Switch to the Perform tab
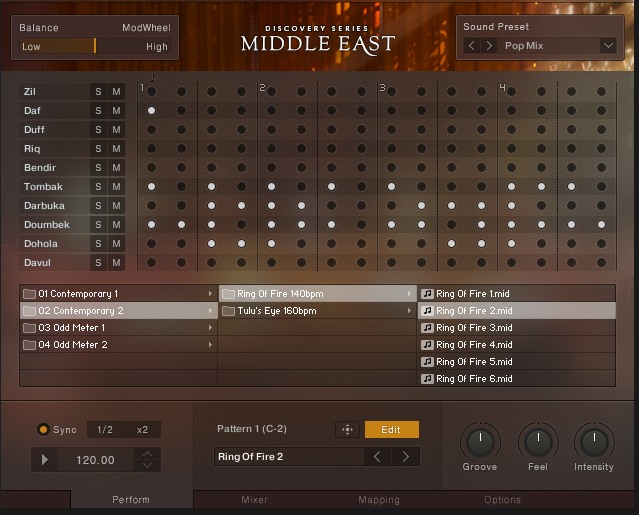This screenshot has width=639, height=515. pos(131,500)
